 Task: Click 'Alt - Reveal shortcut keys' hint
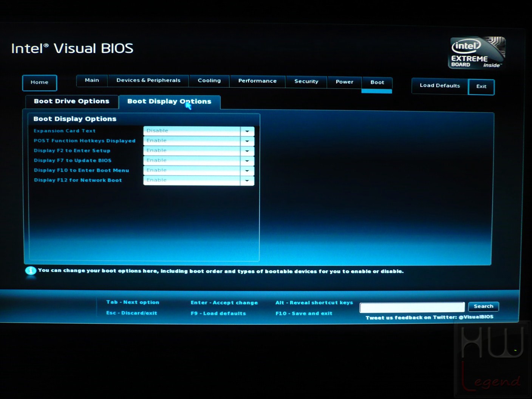[314, 303]
